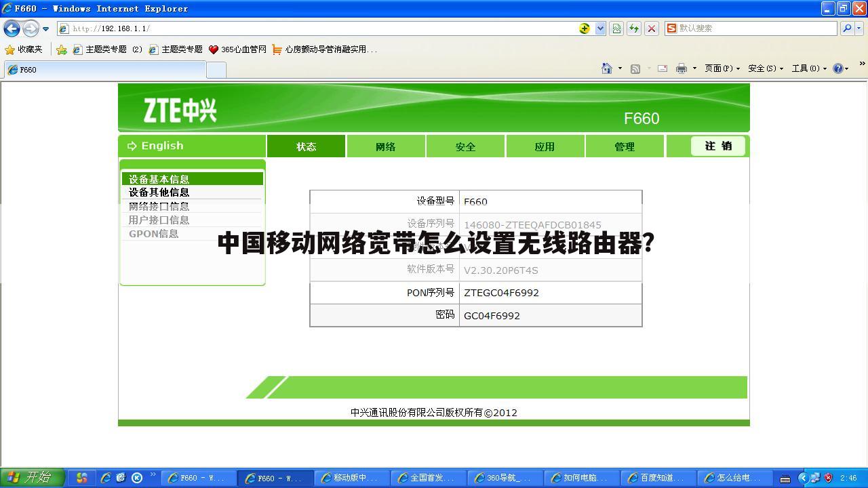This screenshot has width=868, height=488.
Task: Click the green plus icon in the address bar
Action: (585, 28)
